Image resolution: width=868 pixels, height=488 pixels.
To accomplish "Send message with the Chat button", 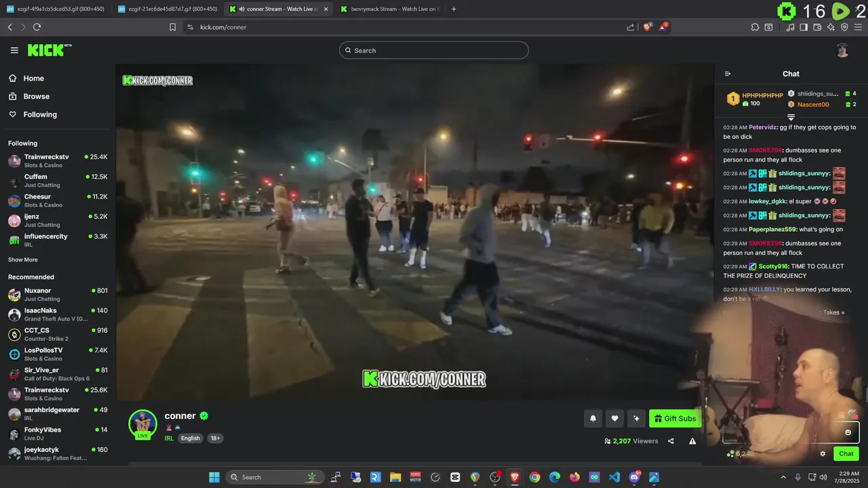I will [846, 454].
